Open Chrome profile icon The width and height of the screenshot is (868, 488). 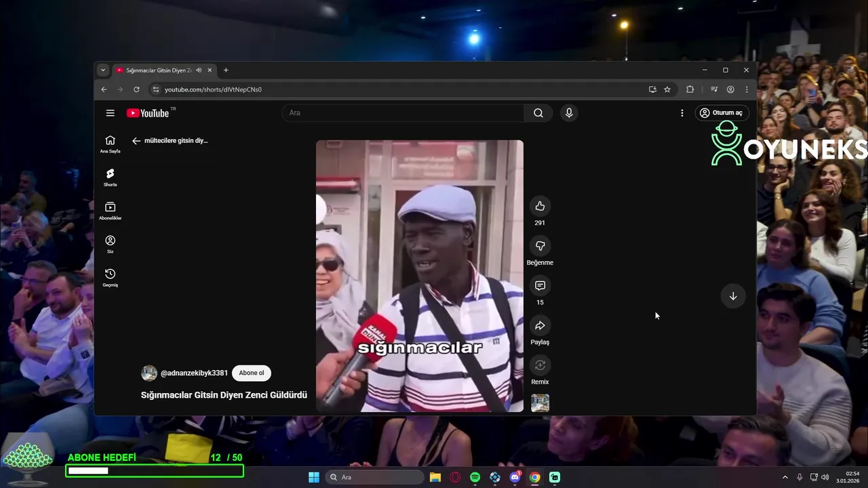coord(730,89)
